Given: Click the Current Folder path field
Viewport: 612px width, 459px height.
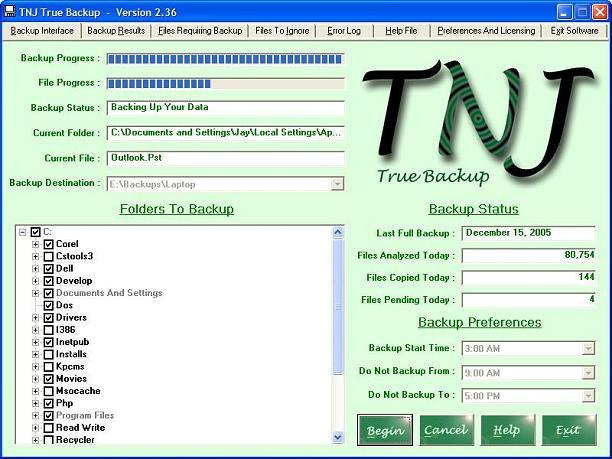Looking at the screenshot, I should (x=226, y=133).
